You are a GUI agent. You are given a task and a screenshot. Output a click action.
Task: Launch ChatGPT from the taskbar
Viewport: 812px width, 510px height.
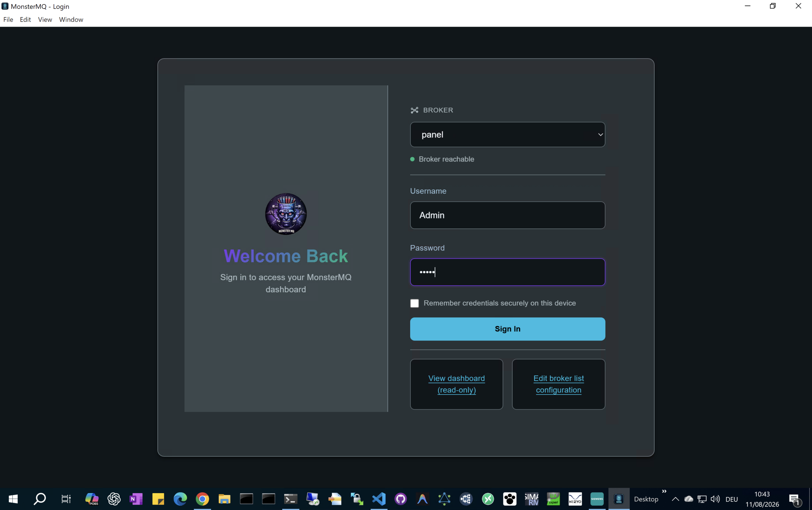click(x=114, y=499)
